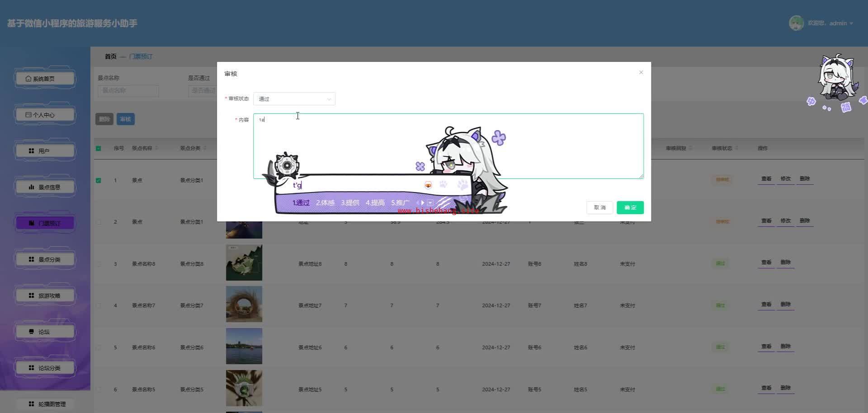Open 景点信息 in the sidebar

tap(45, 187)
